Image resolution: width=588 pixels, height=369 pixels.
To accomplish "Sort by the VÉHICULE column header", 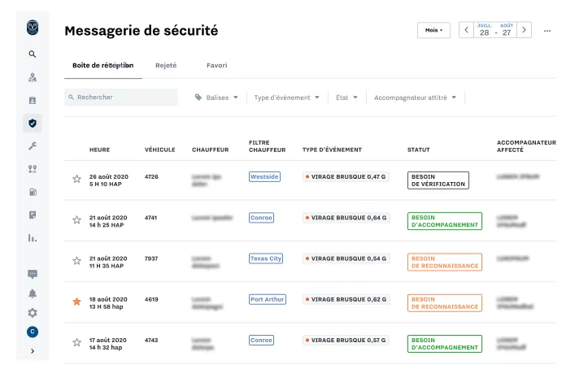I will [x=160, y=150].
